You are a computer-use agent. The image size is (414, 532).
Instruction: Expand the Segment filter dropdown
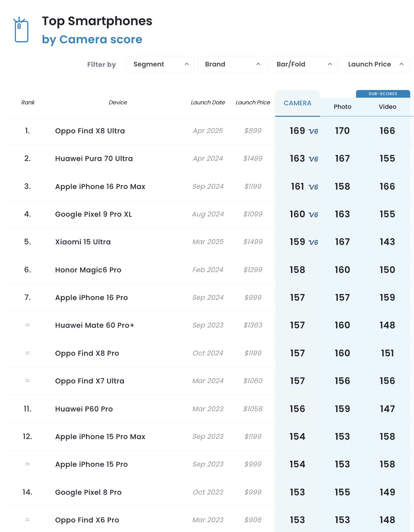pyautogui.click(x=160, y=64)
